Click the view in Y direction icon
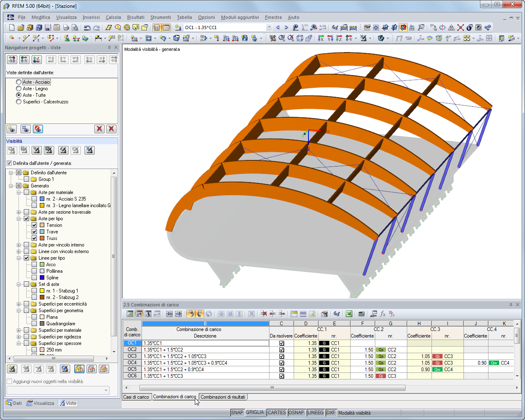Image resolution: width=525 pixels, height=420 pixels. (330, 38)
